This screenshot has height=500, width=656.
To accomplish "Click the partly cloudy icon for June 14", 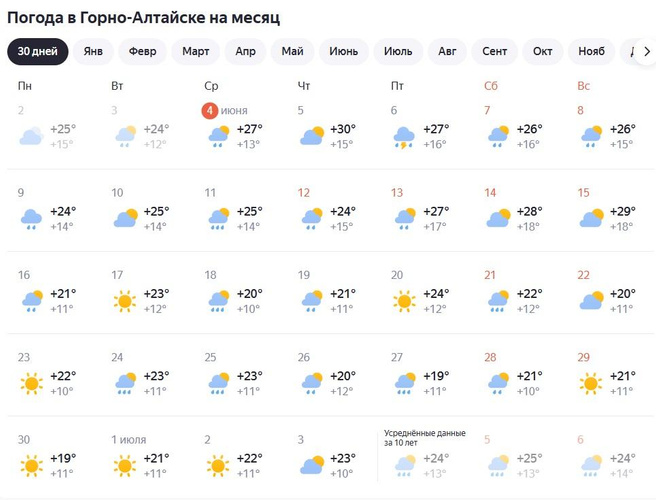I will 499,218.
